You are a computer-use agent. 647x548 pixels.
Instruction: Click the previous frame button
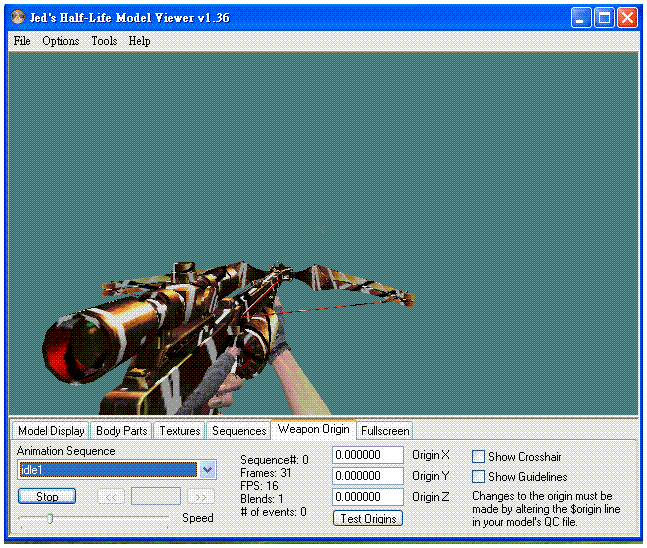[110, 497]
